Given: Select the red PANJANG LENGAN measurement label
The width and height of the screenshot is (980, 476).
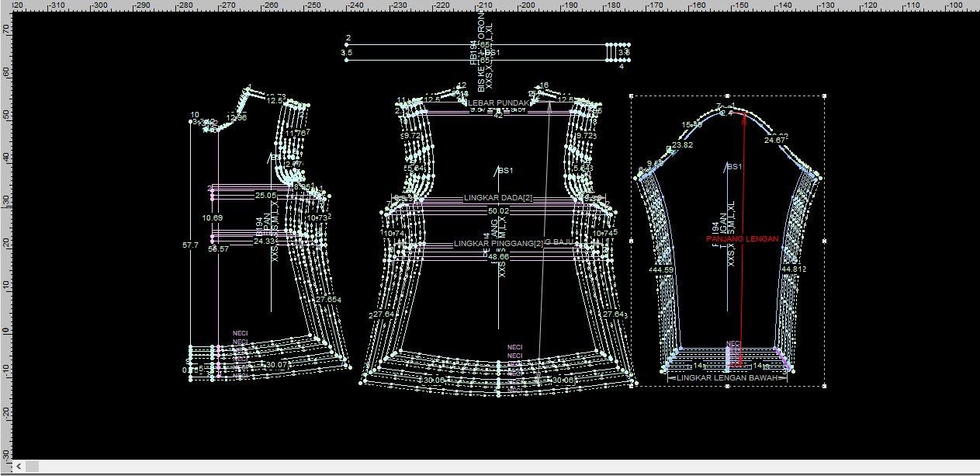Looking at the screenshot, I should click(742, 239).
